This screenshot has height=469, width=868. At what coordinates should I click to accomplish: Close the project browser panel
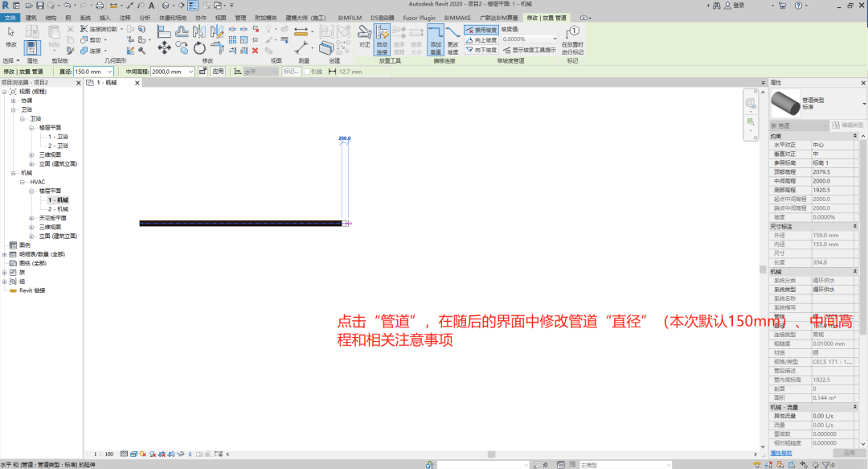coord(78,83)
